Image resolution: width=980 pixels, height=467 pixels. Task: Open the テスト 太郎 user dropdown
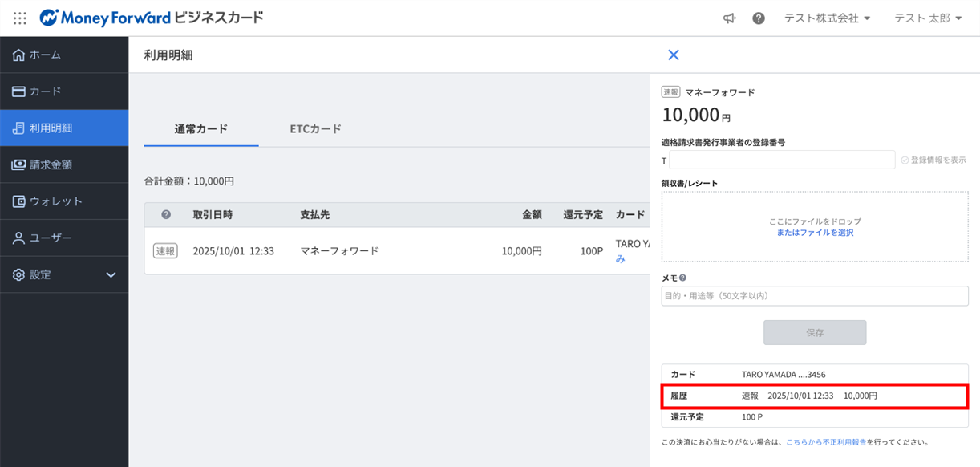(x=928, y=18)
